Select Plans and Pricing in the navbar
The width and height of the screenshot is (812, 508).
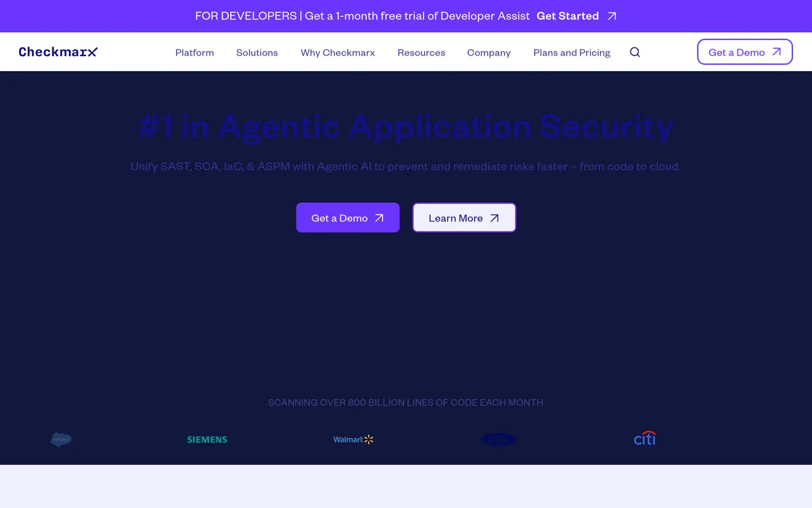pos(572,52)
